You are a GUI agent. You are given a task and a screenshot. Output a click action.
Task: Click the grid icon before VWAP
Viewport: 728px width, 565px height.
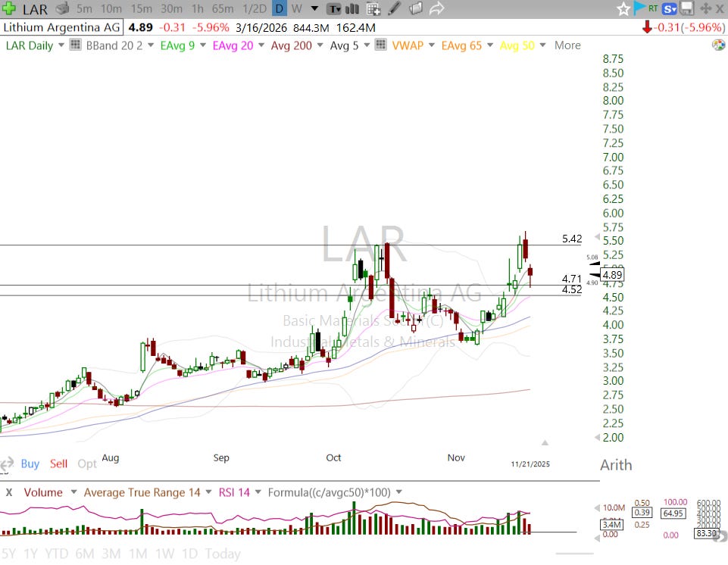[381, 45]
